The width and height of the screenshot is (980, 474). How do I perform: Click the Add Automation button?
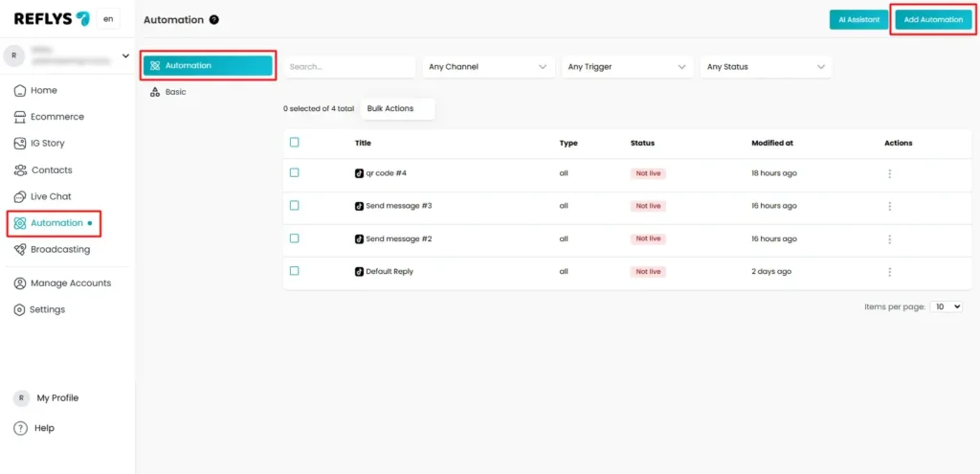tap(934, 20)
